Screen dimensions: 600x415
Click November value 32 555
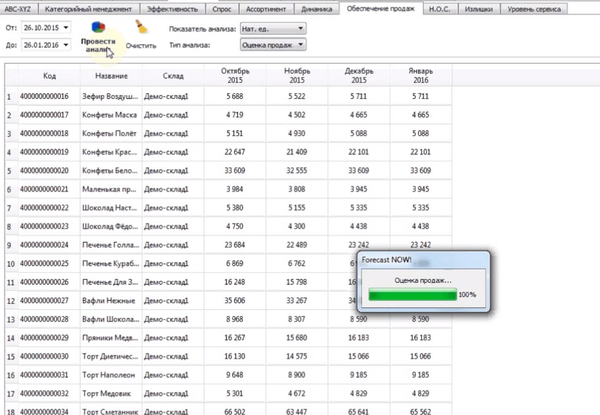pos(297,171)
